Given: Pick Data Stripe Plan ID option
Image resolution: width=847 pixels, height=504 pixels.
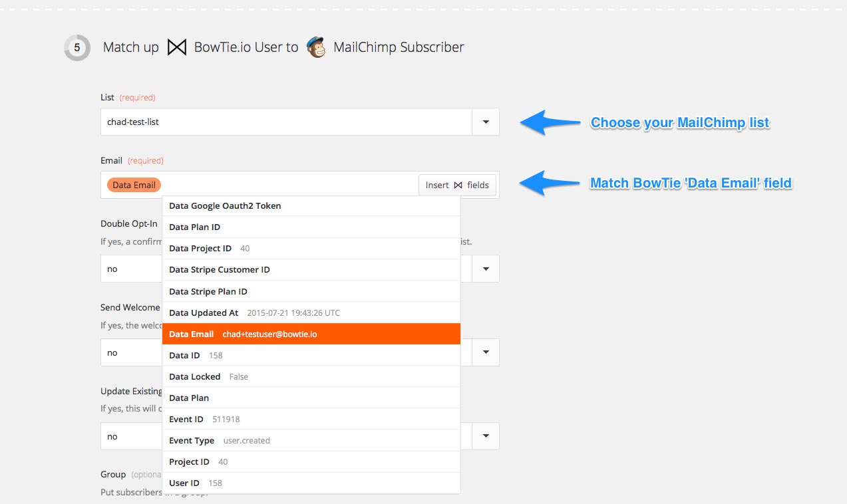Looking at the screenshot, I should tap(311, 291).
